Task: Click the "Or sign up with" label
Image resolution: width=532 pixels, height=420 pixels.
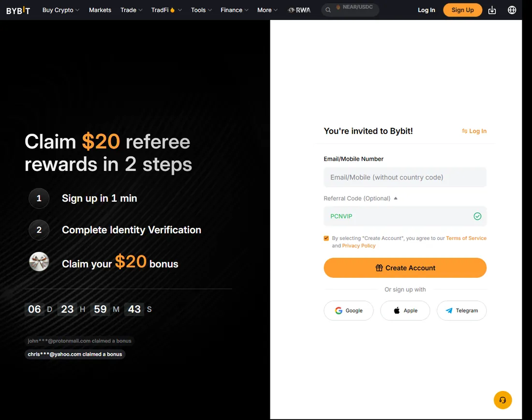Action: (x=405, y=290)
